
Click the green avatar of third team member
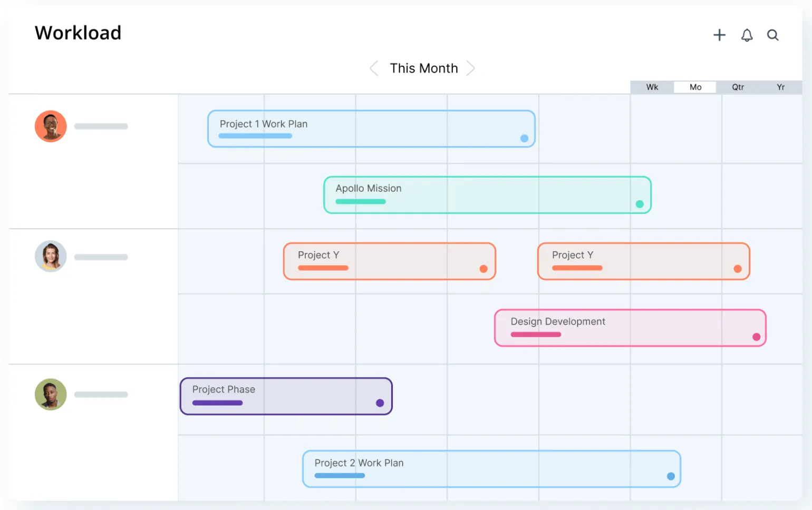pos(51,394)
